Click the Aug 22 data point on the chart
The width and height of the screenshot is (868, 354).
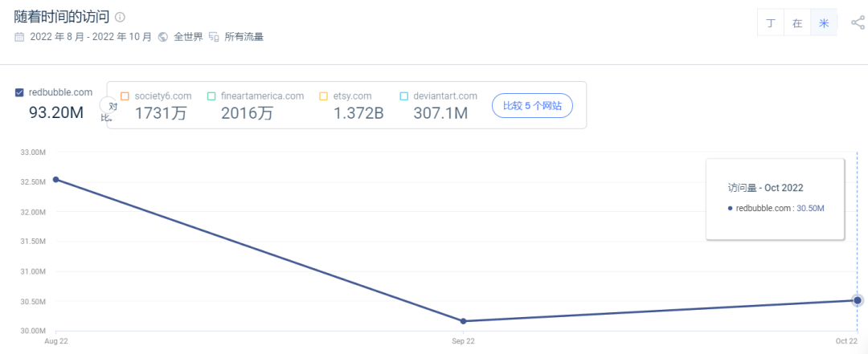[55, 179]
